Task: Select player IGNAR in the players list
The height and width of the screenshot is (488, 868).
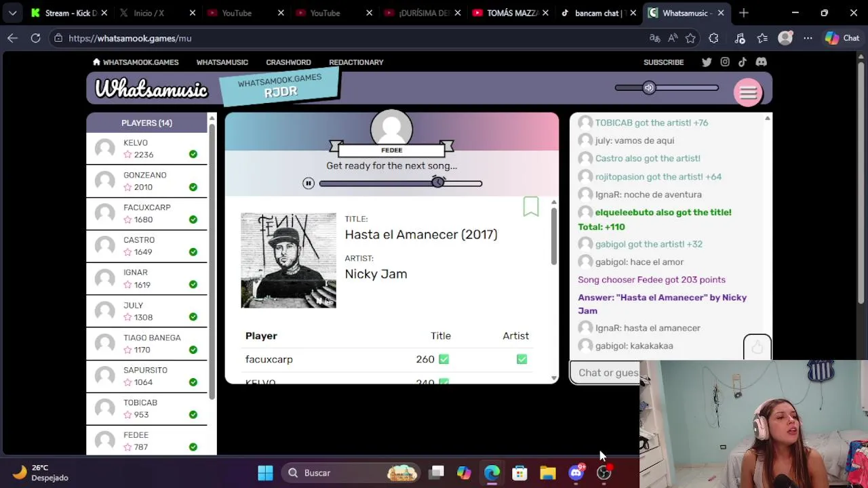Action: pos(146,279)
